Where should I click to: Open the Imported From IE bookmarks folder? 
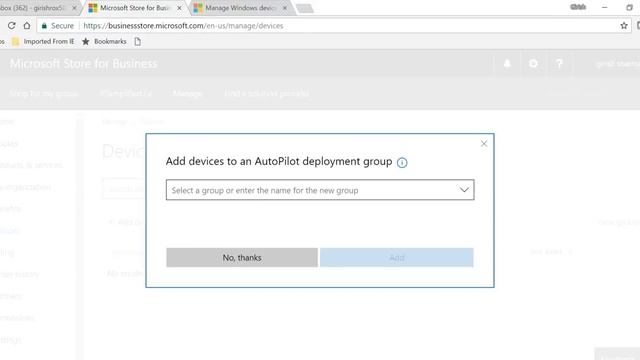pyautogui.click(x=43, y=41)
